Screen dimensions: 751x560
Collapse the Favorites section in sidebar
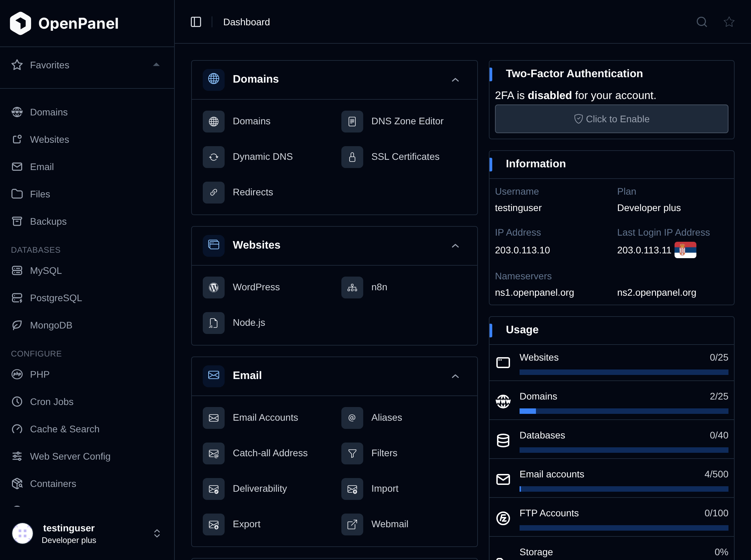click(x=156, y=65)
